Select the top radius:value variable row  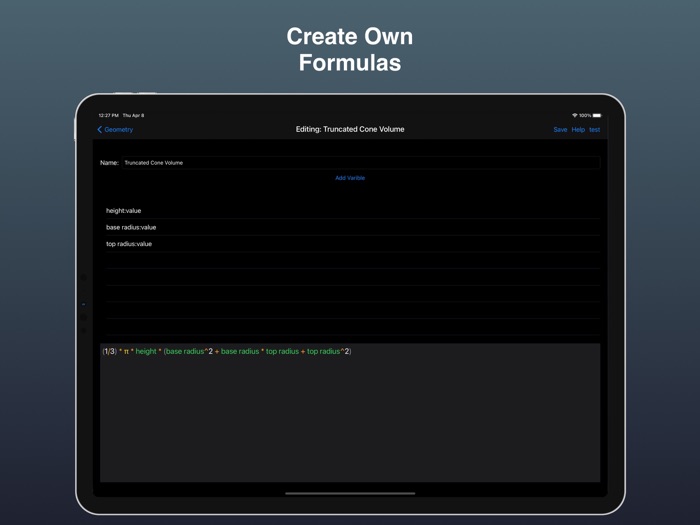pyautogui.click(x=353, y=244)
